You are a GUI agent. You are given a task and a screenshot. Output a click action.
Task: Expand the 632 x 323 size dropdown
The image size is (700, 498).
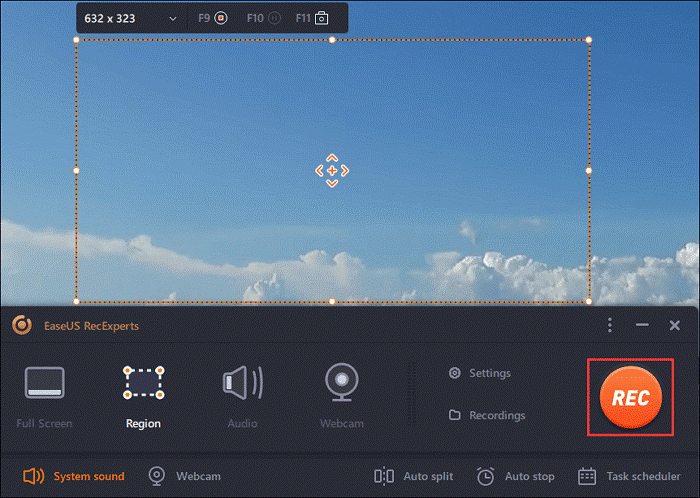(173, 19)
